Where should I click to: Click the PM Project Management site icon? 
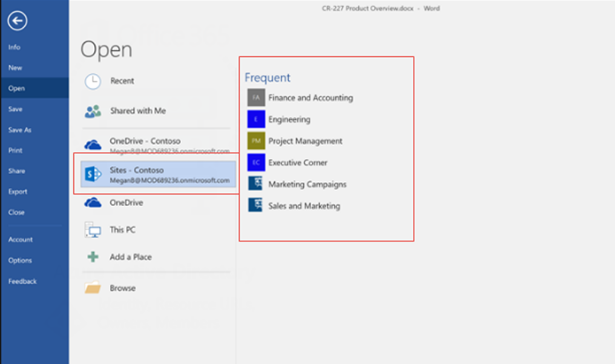pyautogui.click(x=256, y=141)
